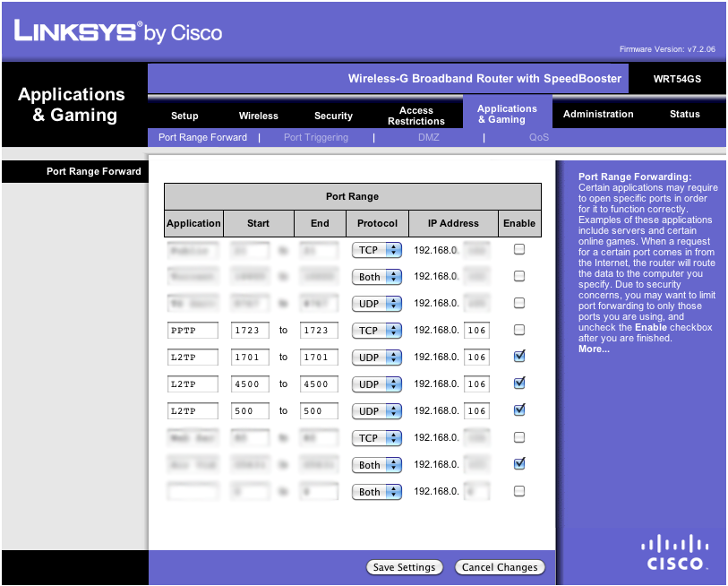Click the 'Port Range' table heading

[352, 196]
